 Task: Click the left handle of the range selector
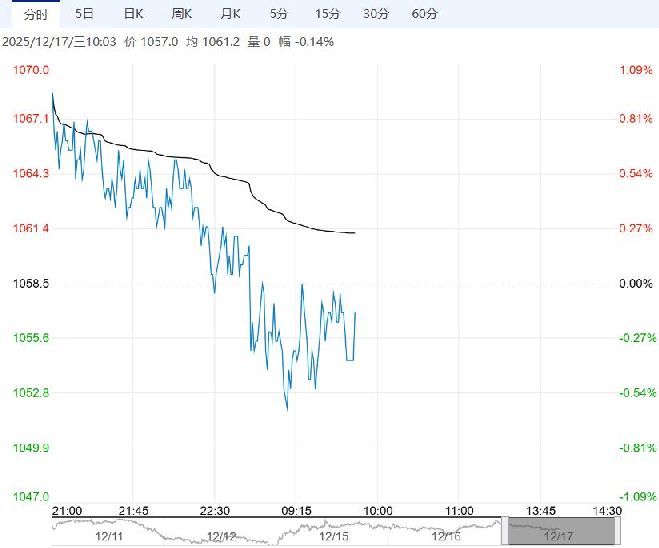[x=505, y=531]
